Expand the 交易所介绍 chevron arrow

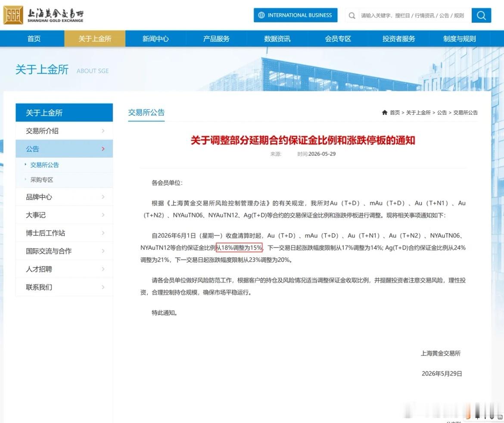point(103,131)
